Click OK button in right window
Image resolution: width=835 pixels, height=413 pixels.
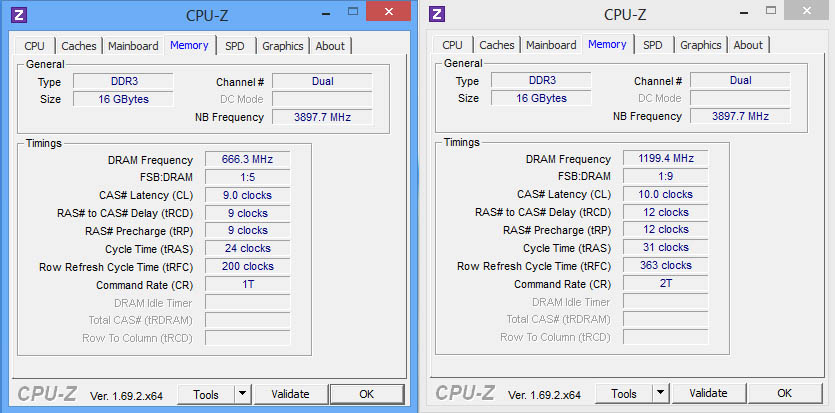(x=784, y=393)
